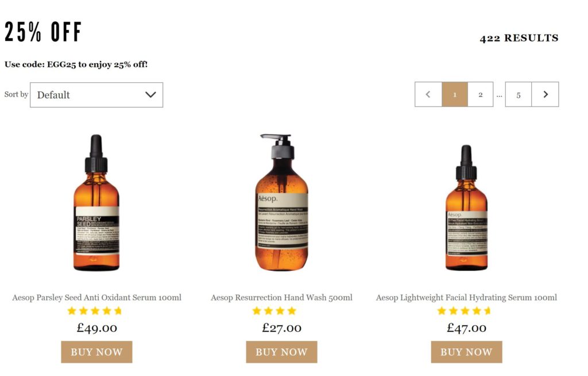The height and width of the screenshot is (376, 588).
Task: Open Aesop Parsley Seed Anti Oxidant Serum link
Action: pos(96,297)
